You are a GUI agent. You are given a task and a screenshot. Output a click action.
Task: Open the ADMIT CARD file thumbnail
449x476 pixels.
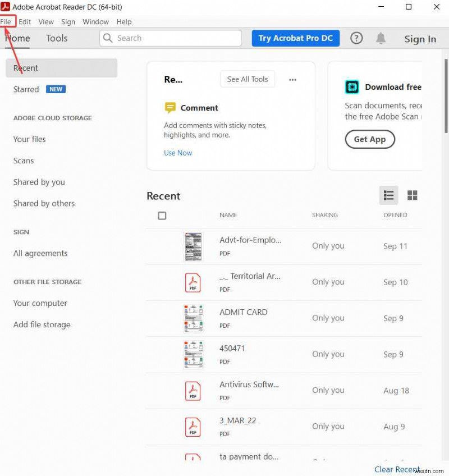193,318
